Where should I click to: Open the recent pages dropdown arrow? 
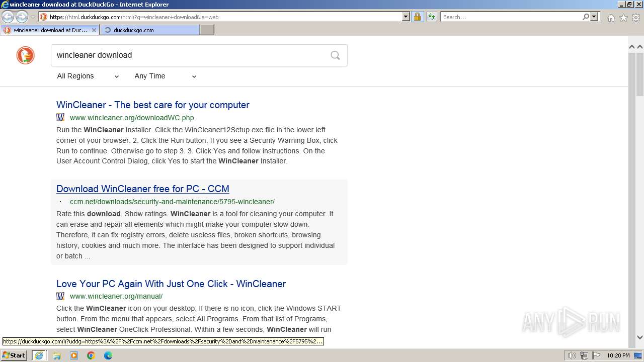coord(33,17)
